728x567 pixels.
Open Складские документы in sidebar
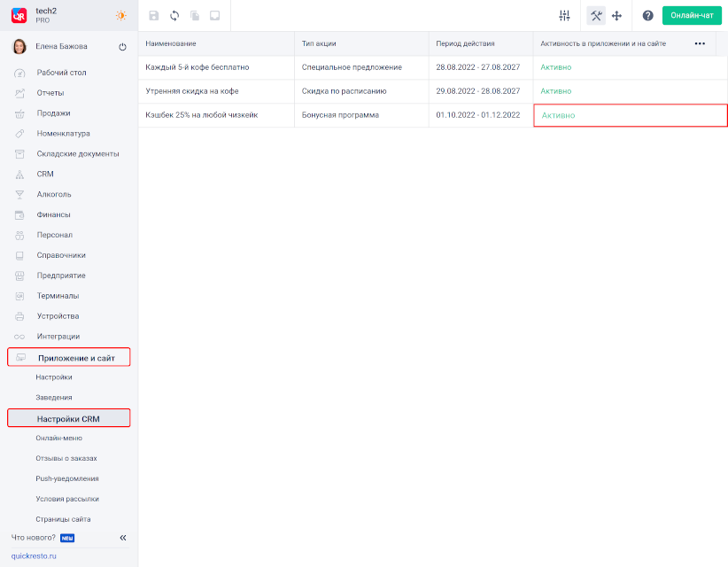(x=78, y=153)
